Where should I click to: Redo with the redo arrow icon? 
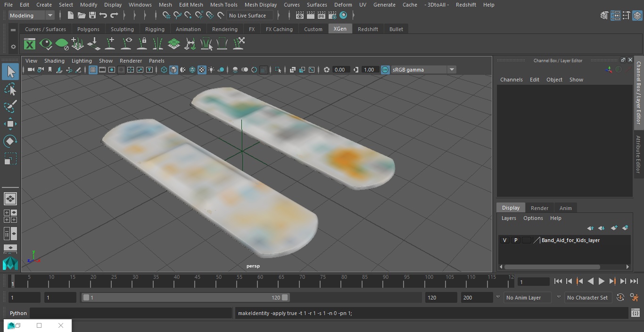coord(114,16)
